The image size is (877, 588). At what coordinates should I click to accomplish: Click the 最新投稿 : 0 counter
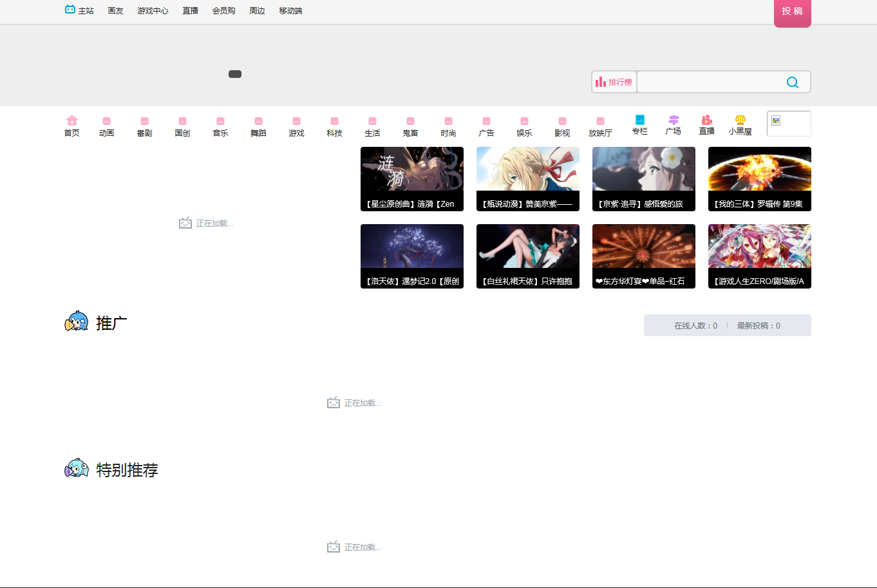coord(759,326)
